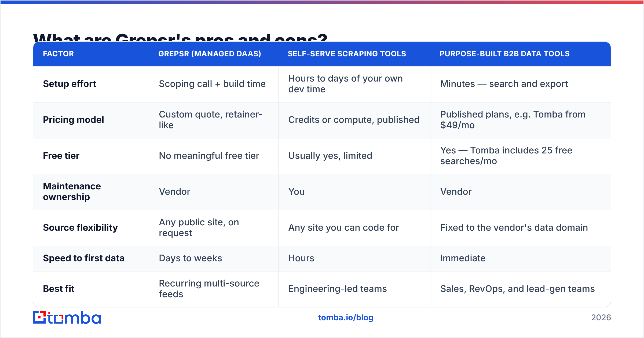Select 'Sales, RevOps, and lead-gen teams'
Viewport: 644px width, 338px height.
tap(517, 289)
